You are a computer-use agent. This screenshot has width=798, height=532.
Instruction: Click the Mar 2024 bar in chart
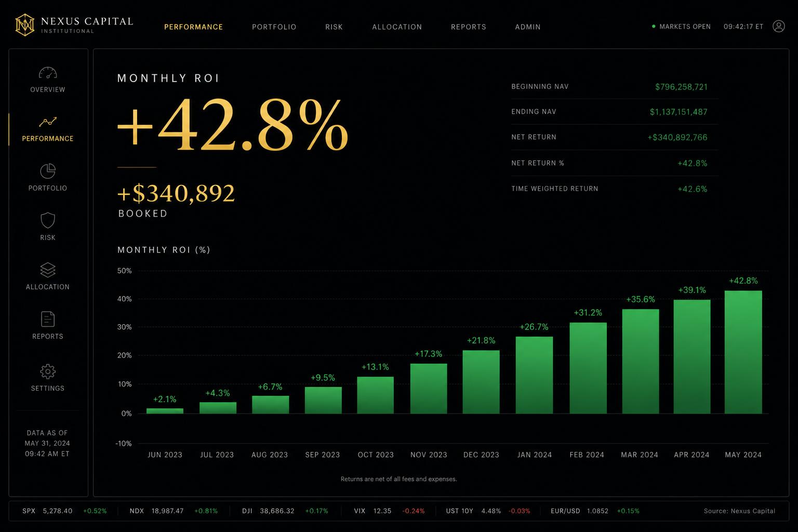point(641,362)
